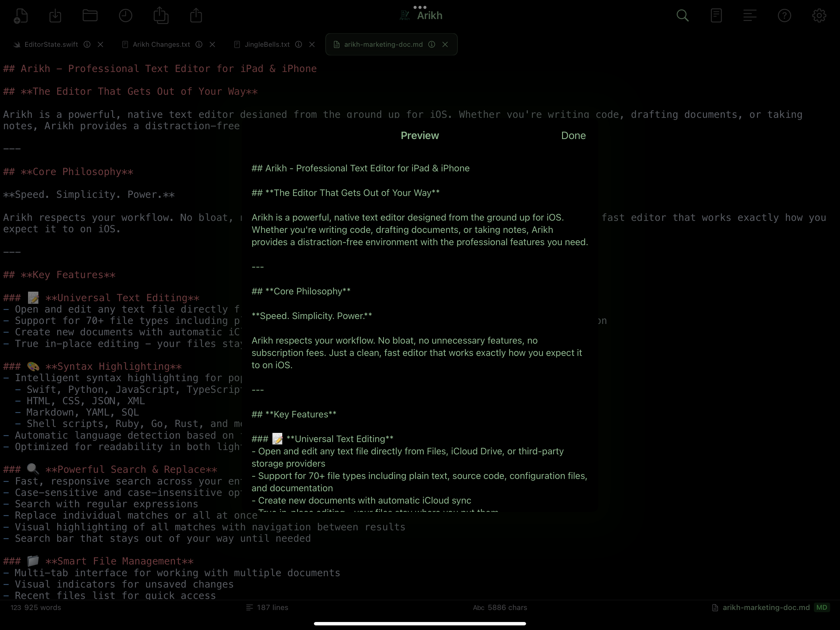Close the arikh-marketing-doc.md tab
Image resolution: width=840 pixels, height=630 pixels.
point(445,45)
